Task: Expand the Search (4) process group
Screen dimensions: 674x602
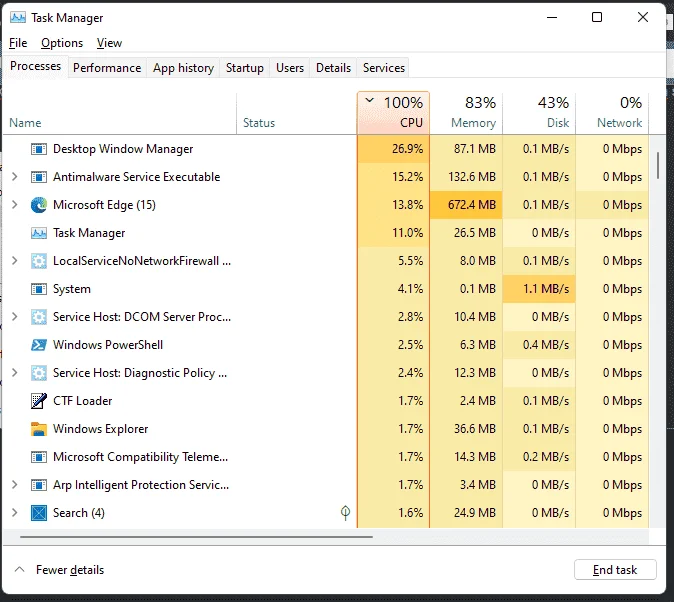Action: [x=15, y=513]
